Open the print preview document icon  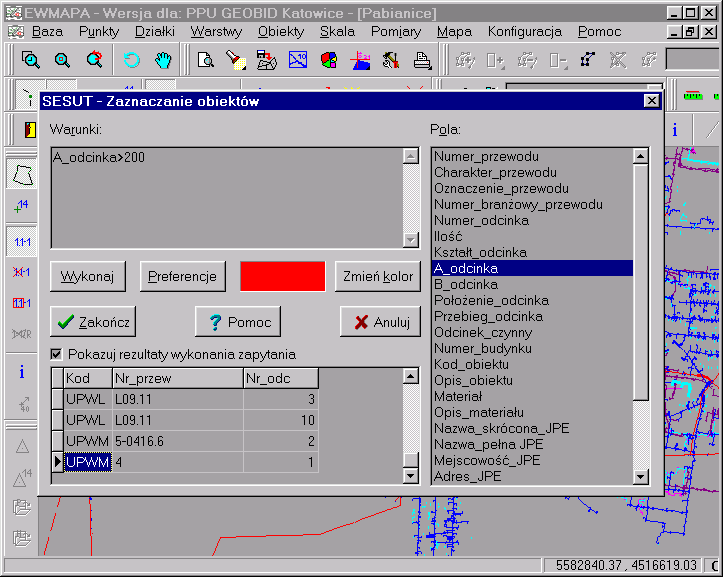pos(205,60)
